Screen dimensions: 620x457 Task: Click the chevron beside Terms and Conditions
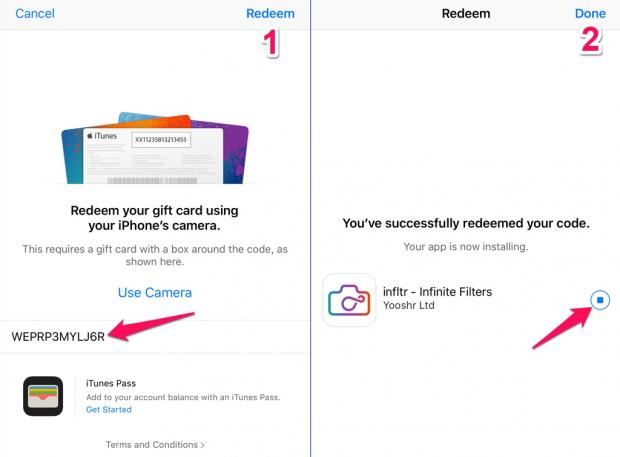202,445
